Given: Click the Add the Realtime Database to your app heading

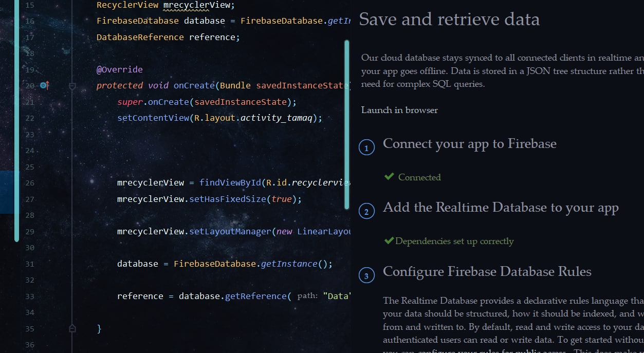Looking at the screenshot, I should (501, 207).
